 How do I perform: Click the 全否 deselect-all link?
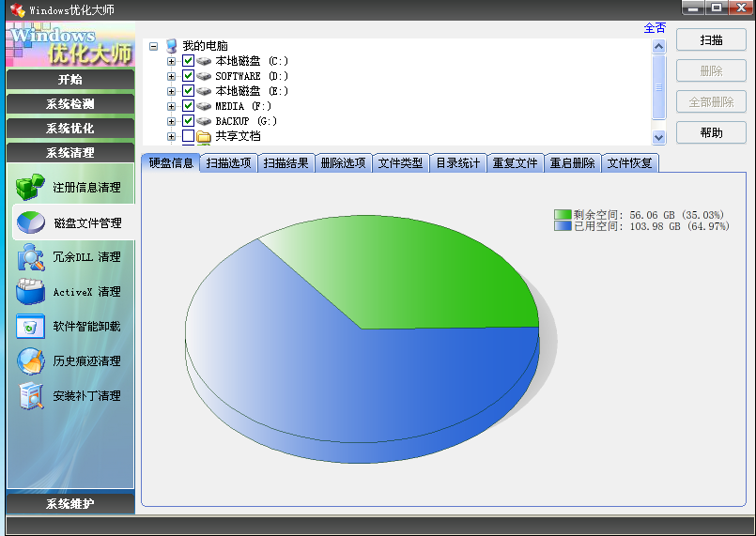655,28
